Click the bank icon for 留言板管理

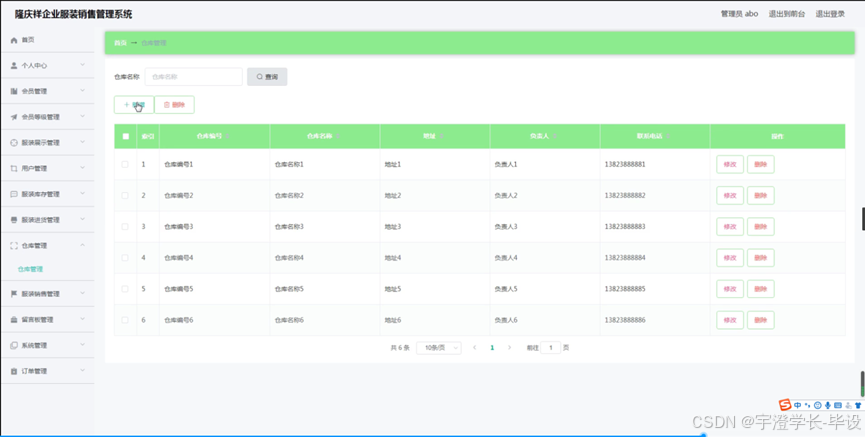tap(14, 319)
